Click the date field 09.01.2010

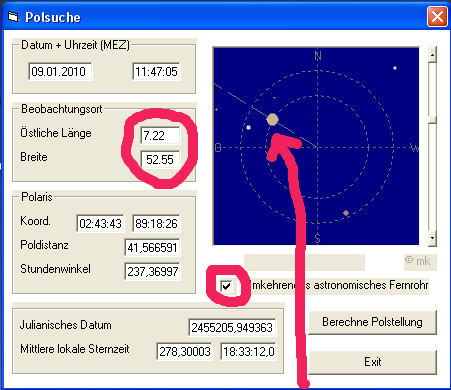click(x=60, y=71)
